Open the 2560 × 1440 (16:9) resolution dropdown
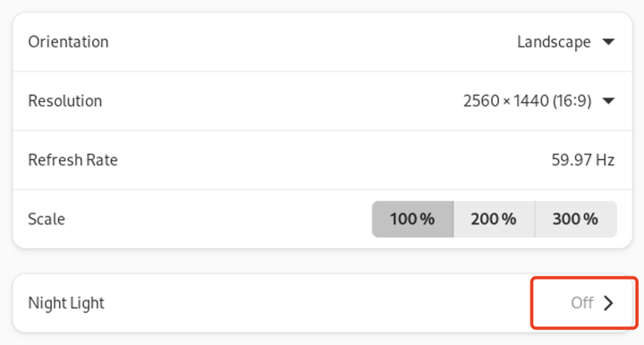Image resolution: width=644 pixels, height=345 pixels. pyautogui.click(x=538, y=101)
